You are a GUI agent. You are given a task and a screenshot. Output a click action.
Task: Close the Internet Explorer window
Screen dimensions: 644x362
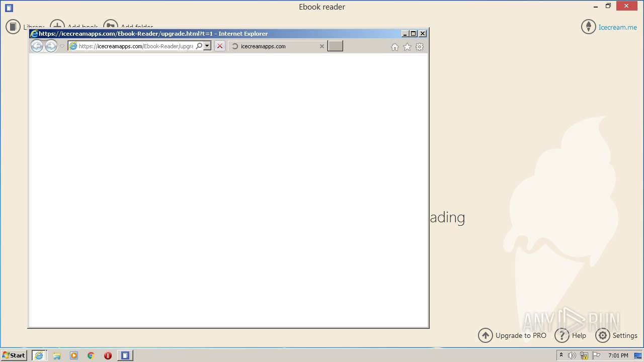pos(423,34)
